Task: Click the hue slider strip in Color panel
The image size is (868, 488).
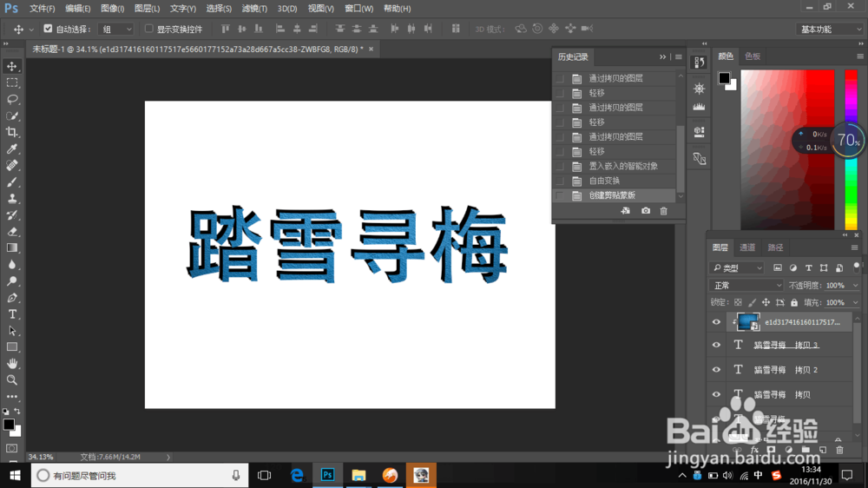Action: [851, 149]
